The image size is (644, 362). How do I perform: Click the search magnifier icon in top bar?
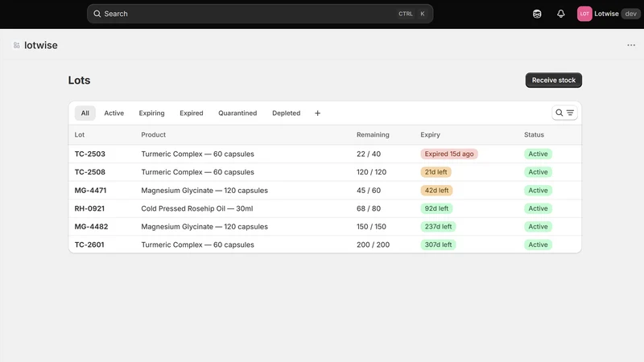[97, 14]
